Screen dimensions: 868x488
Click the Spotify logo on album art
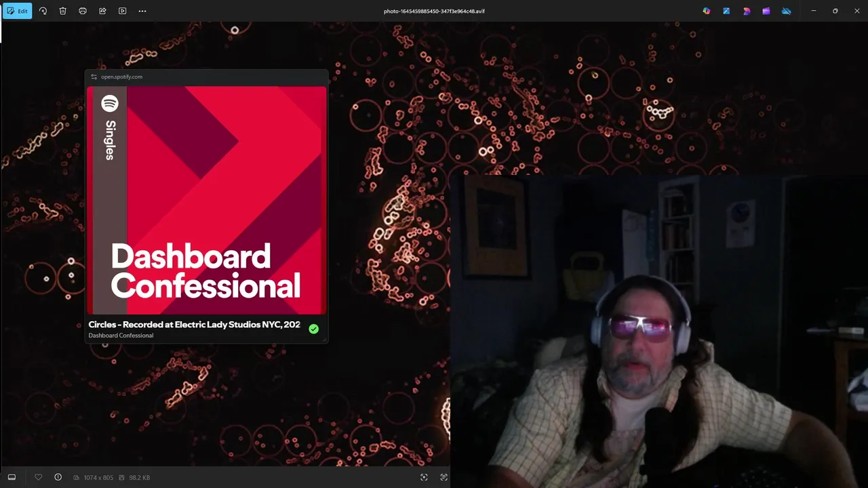(110, 104)
